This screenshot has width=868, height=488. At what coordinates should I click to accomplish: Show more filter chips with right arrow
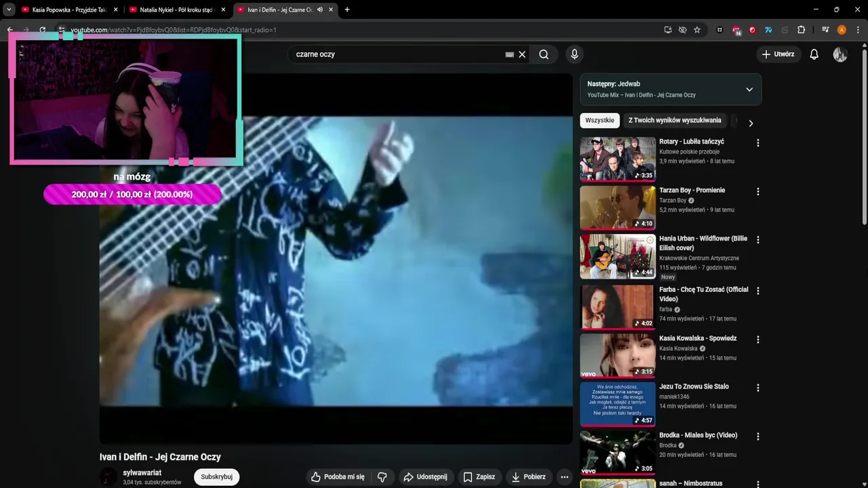click(x=751, y=123)
